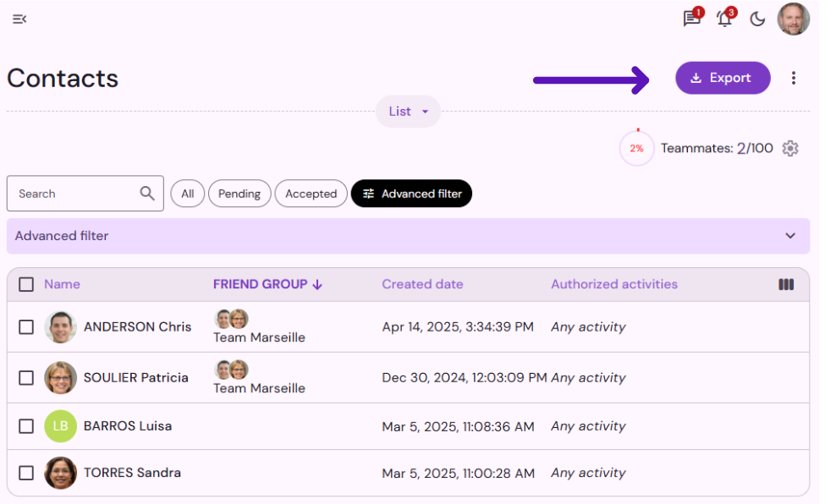Sort by FRIEND GROUP column
The image size is (825, 504).
point(267,284)
